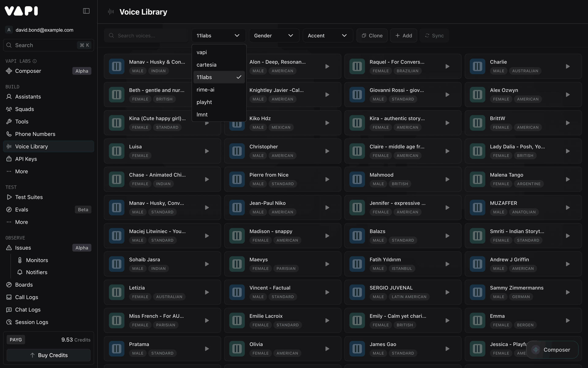Open Composer in Vapi Labs
Screen dimensions: 588x368
[49, 71]
